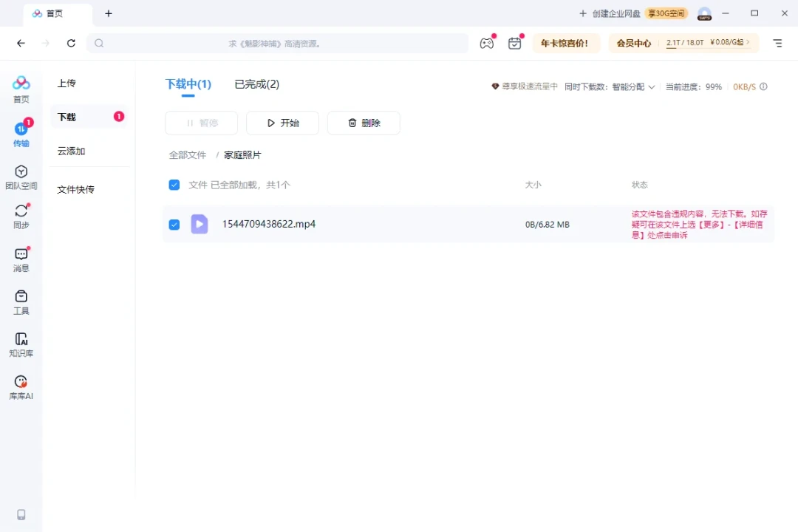Image resolution: width=798 pixels, height=532 pixels.
Task: Select 下载 in transfer menu
Action: 89,117
